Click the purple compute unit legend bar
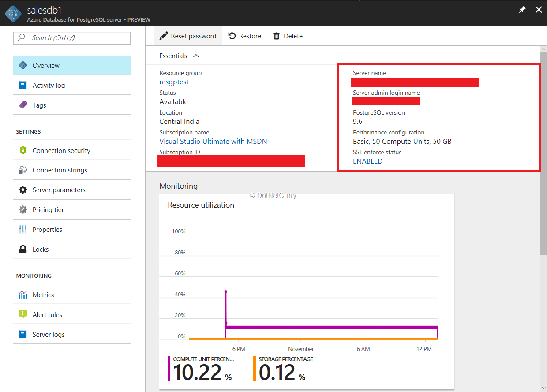Image resolution: width=547 pixels, height=392 pixels. tap(169, 369)
